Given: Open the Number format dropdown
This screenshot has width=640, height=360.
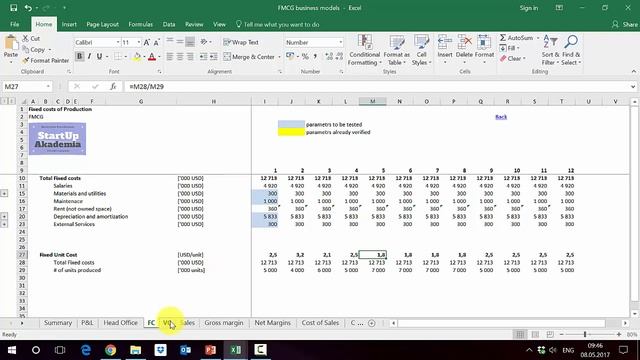Looking at the screenshot, I should [x=340, y=42].
